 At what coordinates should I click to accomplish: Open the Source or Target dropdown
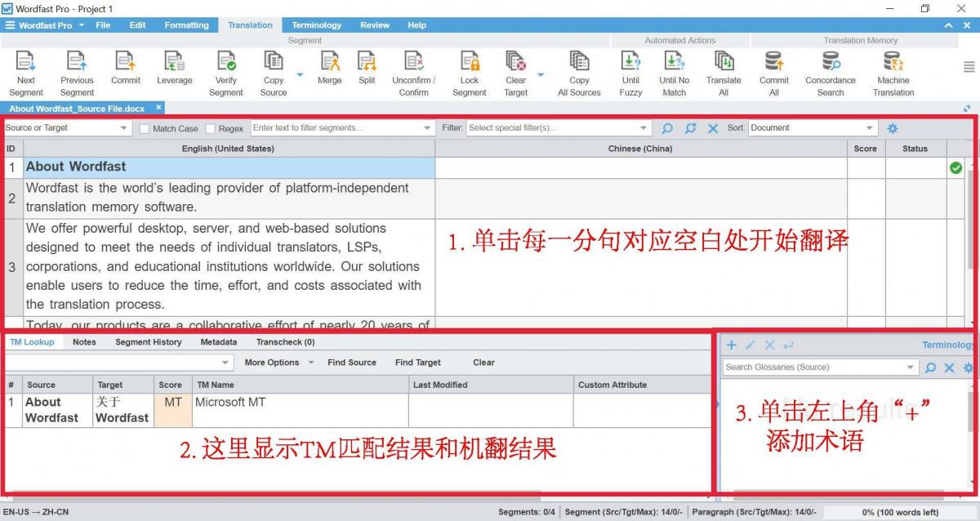(67, 128)
